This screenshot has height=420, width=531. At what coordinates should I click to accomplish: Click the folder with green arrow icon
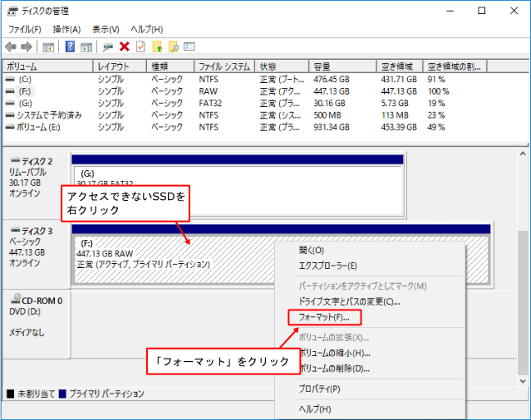tap(157, 46)
